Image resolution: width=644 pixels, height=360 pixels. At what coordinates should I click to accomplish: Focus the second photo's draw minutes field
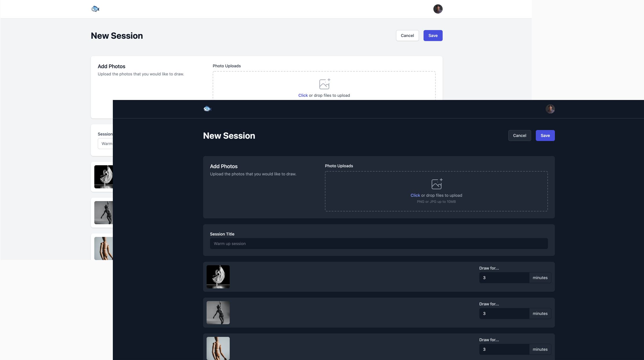[504, 313]
